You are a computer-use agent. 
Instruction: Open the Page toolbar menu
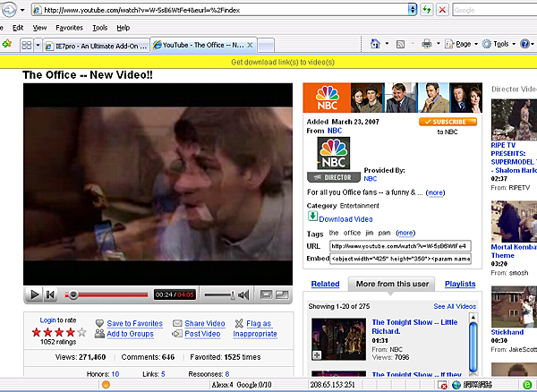pyautogui.click(x=461, y=44)
